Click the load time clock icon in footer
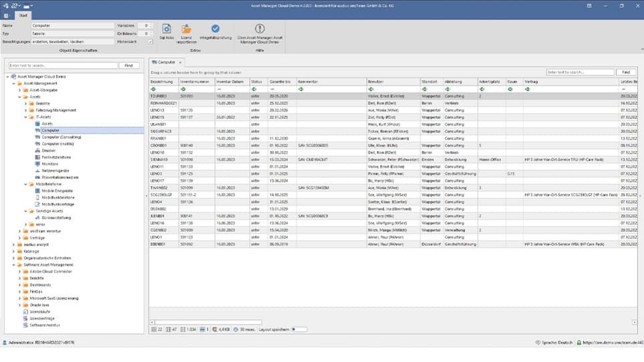The image size is (644, 362). point(236,329)
